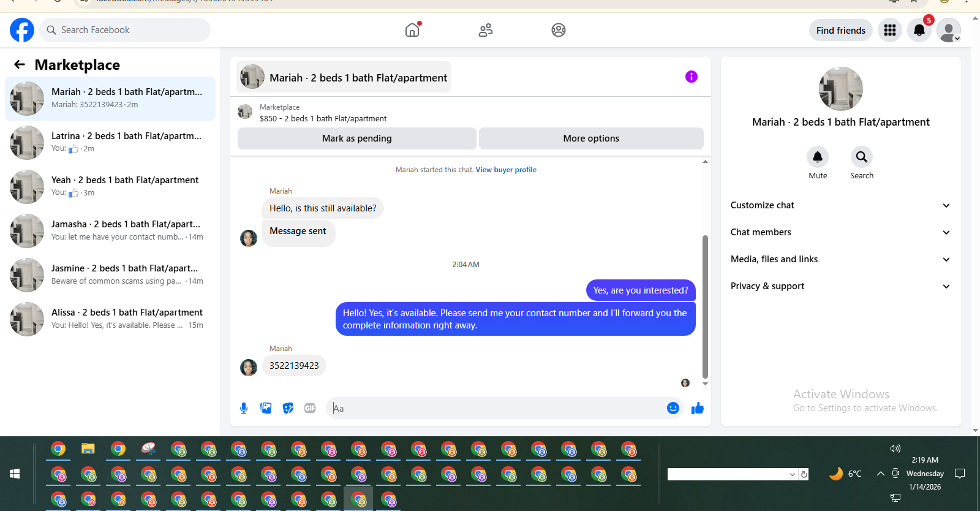Click taskbar weather moon icon
This screenshot has height=511, width=980.
(x=836, y=473)
